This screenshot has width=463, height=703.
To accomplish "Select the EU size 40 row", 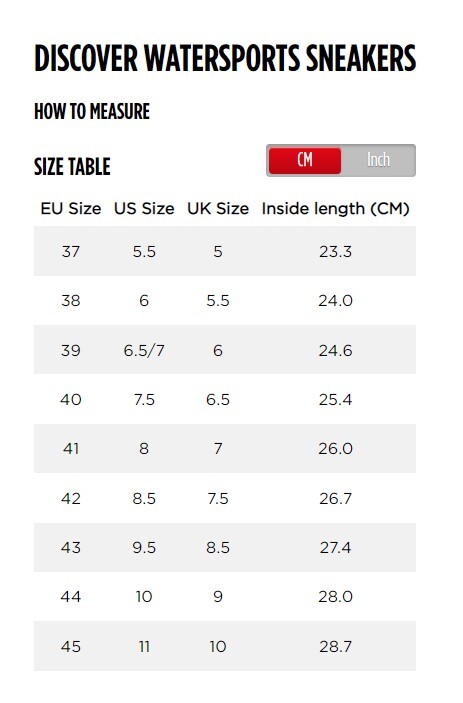I will point(225,399).
